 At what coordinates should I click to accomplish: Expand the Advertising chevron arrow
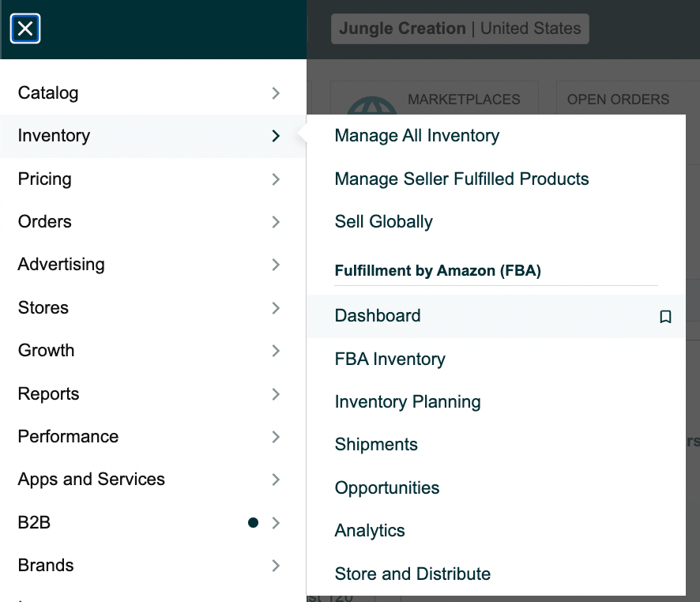click(276, 265)
